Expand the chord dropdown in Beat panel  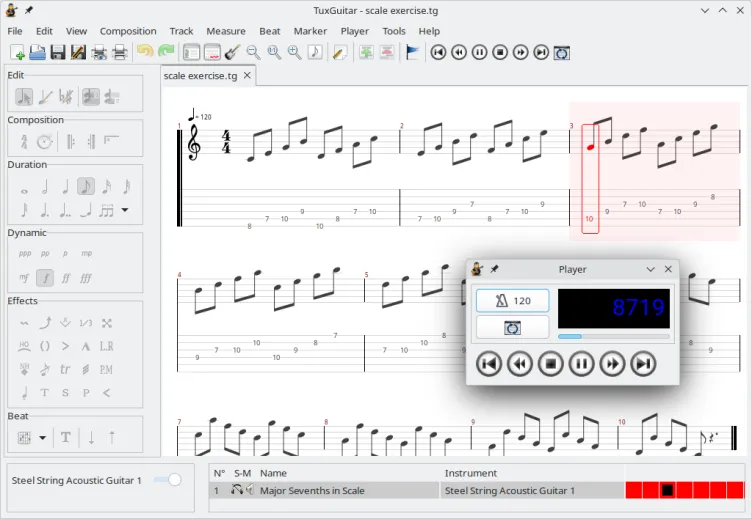tap(43, 437)
